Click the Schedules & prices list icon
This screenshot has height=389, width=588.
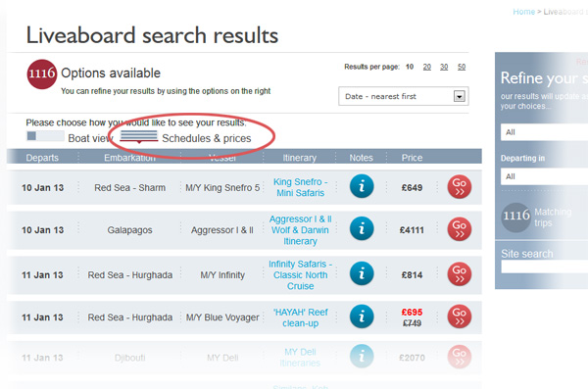point(139,136)
